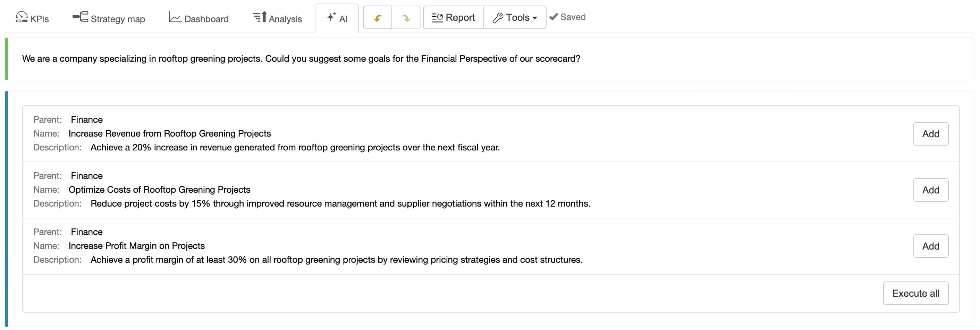Select the rooftop greening prompt text
Image resolution: width=980 pixels, height=330 pixels.
(301, 59)
